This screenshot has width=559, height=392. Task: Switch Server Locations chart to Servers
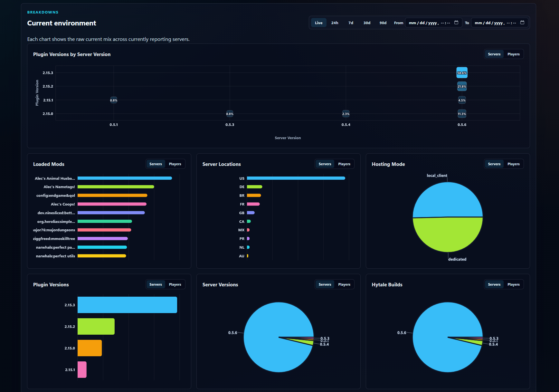(x=325, y=164)
